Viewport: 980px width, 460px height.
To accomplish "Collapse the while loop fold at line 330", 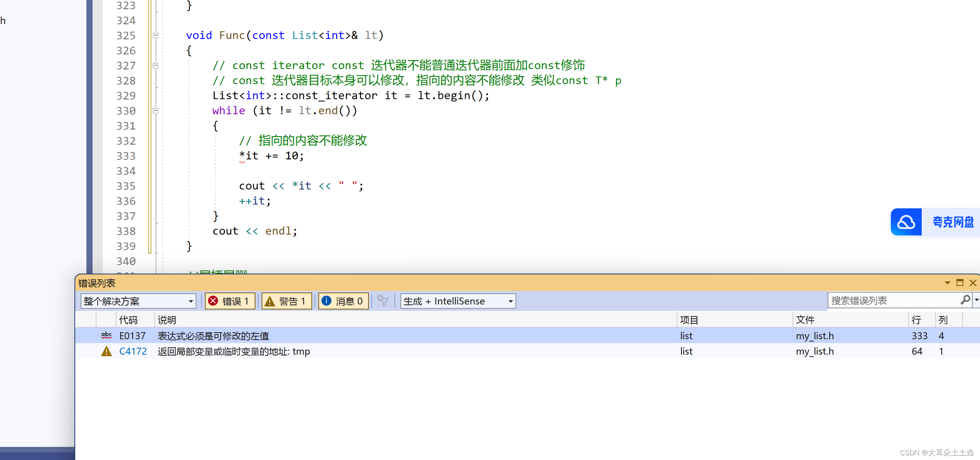I will point(155,111).
